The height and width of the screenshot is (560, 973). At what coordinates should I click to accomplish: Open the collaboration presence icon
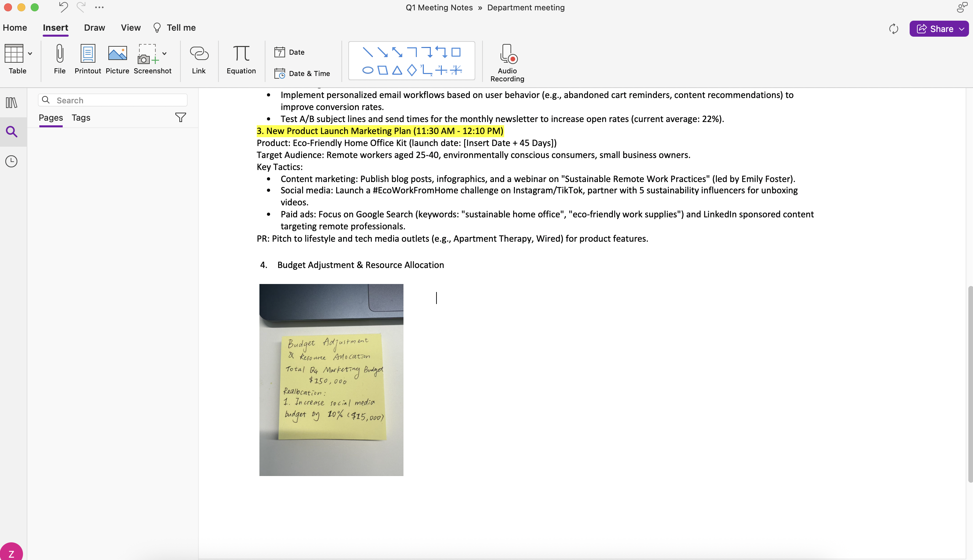coord(962,7)
